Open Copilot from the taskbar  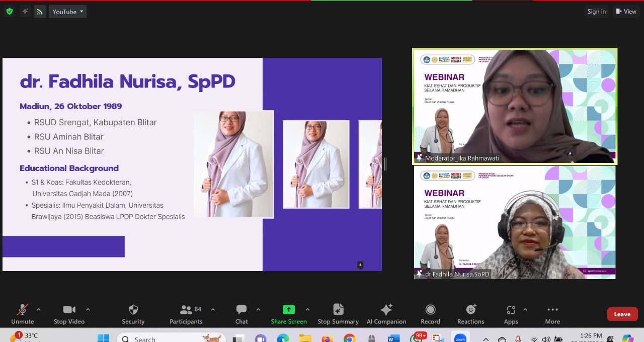(x=628, y=338)
